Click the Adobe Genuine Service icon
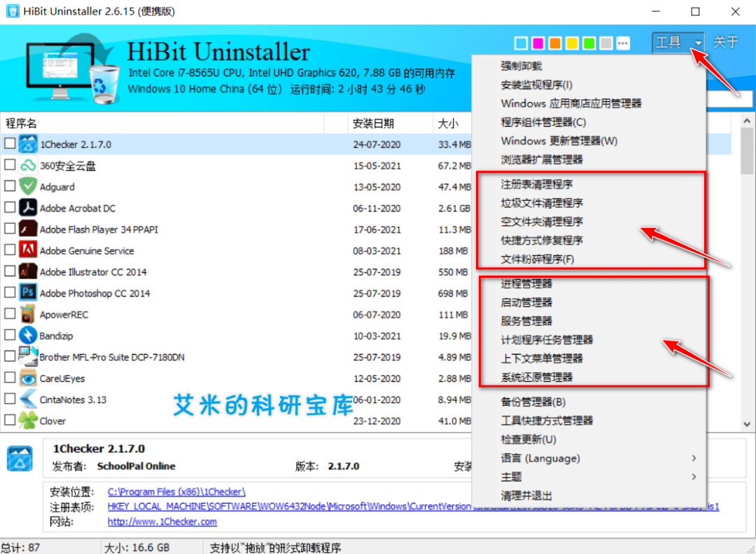The image size is (756, 554). click(x=28, y=250)
